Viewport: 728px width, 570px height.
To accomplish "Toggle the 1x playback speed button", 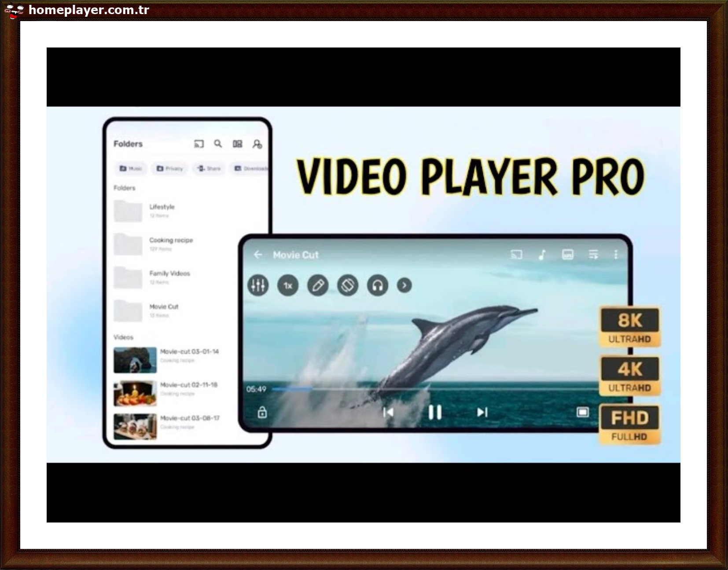I will (288, 285).
